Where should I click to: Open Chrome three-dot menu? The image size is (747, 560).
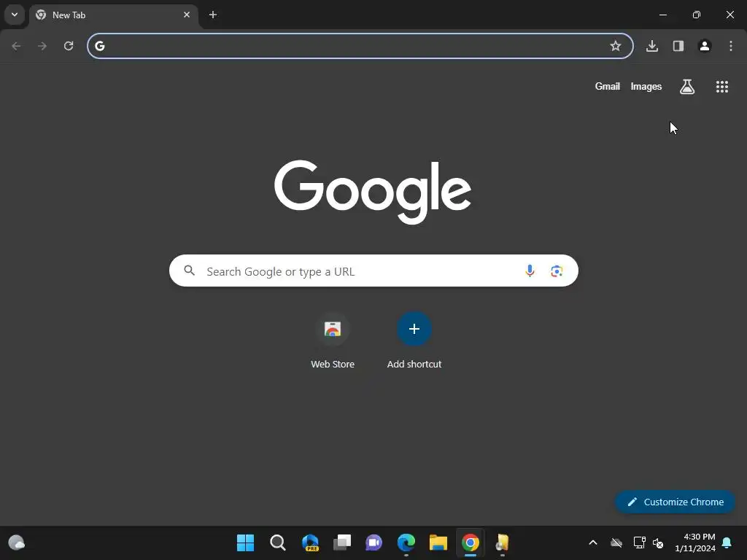tap(731, 46)
